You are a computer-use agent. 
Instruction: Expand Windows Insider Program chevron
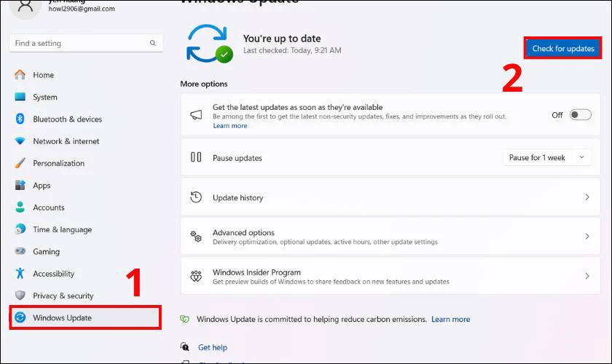pyautogui.click(x=587, y=276)
